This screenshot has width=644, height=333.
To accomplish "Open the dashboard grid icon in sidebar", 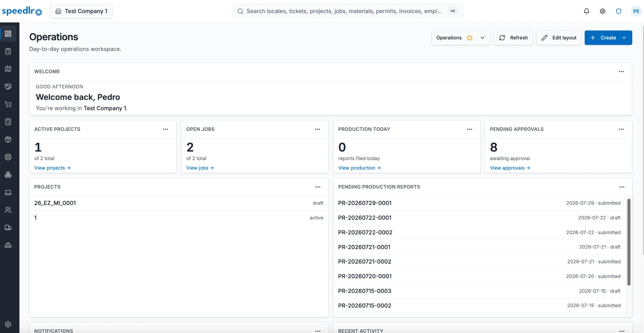I will pos(8,34).
